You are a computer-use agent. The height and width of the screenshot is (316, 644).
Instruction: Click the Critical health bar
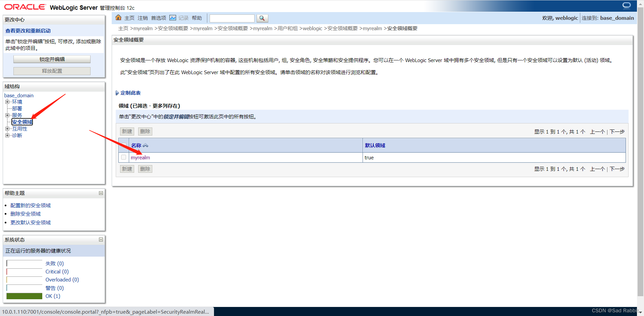pos(24,272)
